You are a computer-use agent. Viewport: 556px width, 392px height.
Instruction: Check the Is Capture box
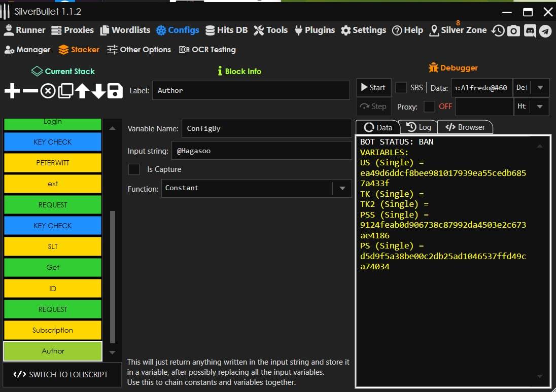coord(134,169)
